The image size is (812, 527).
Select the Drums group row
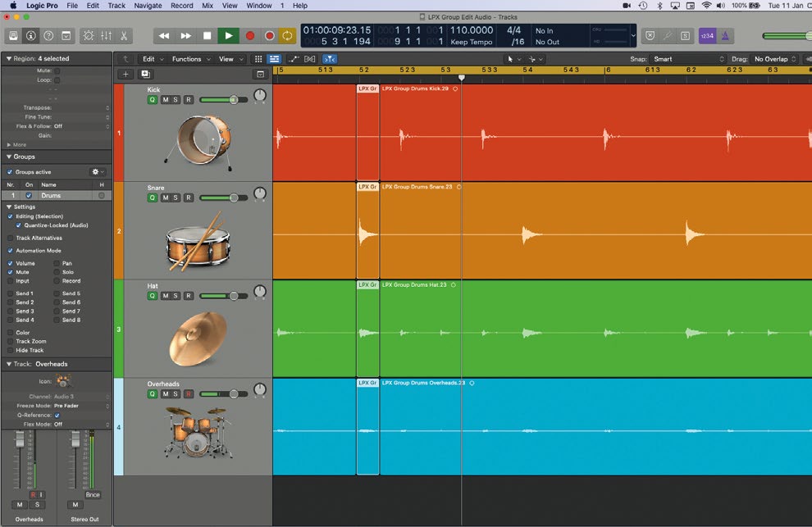point(57,196)
